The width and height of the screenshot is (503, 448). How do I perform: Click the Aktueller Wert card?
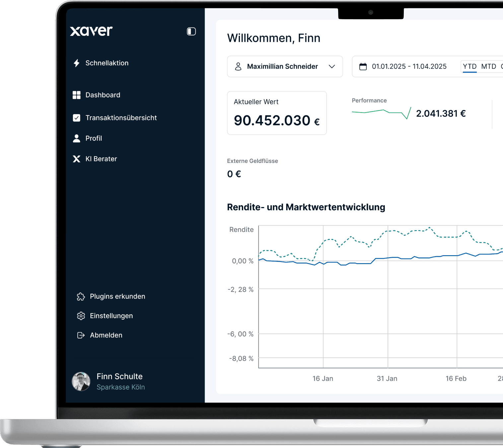(277, 113)
